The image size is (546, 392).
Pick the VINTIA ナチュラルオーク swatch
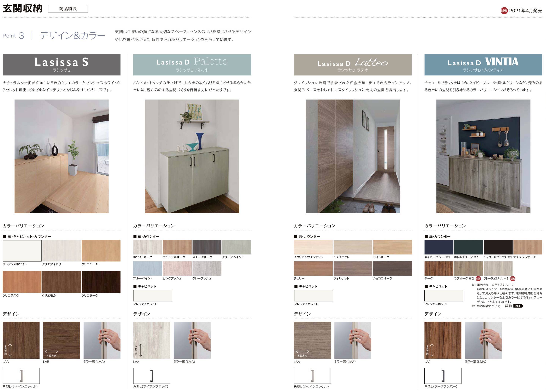click(528, 247)
